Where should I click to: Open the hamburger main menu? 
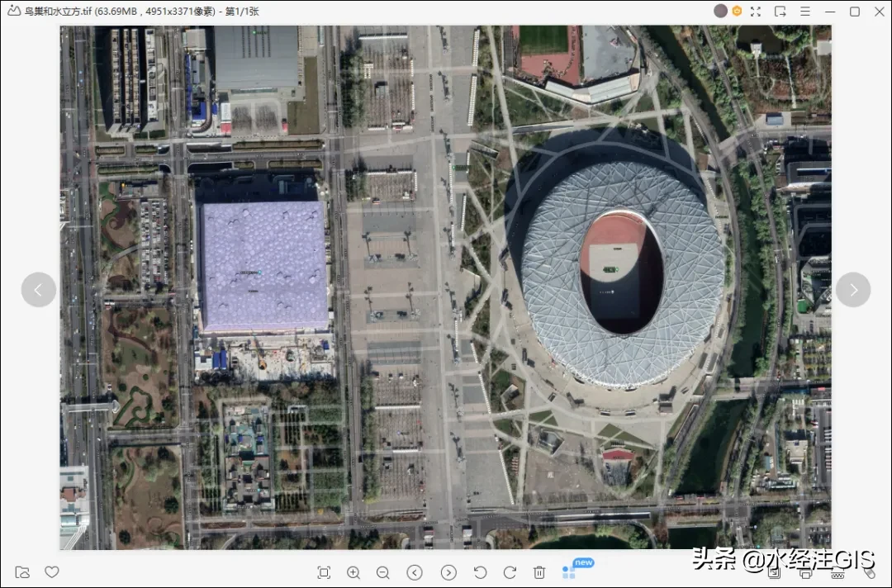805,12
